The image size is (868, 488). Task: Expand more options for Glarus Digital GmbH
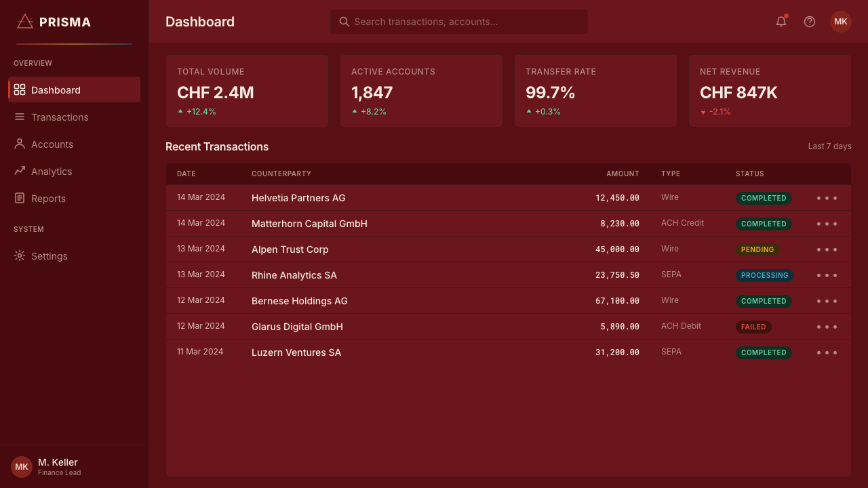[827, 327]
